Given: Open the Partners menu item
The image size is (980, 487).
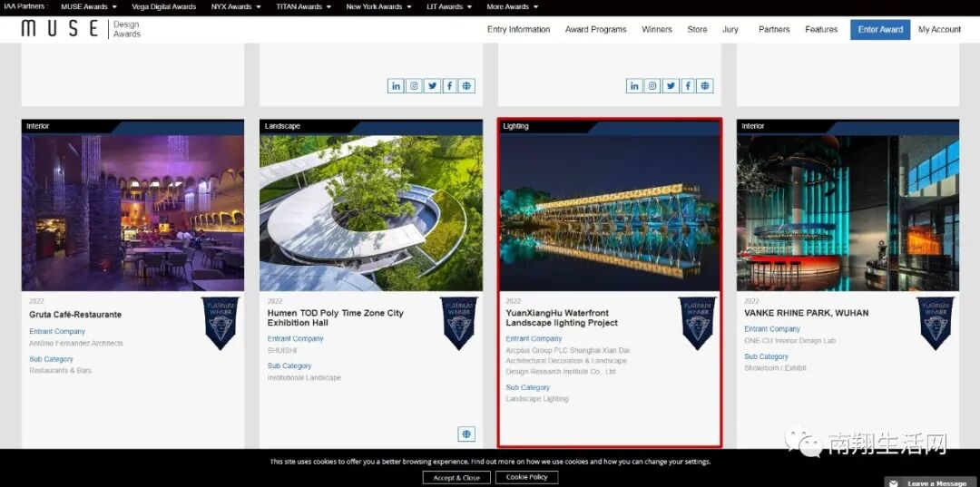Looking at the screenshot, I should 774,29.
